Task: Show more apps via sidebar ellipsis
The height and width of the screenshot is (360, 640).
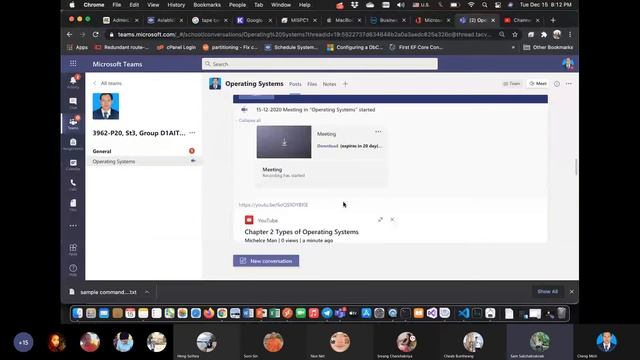Action: [x=73, y=226]
